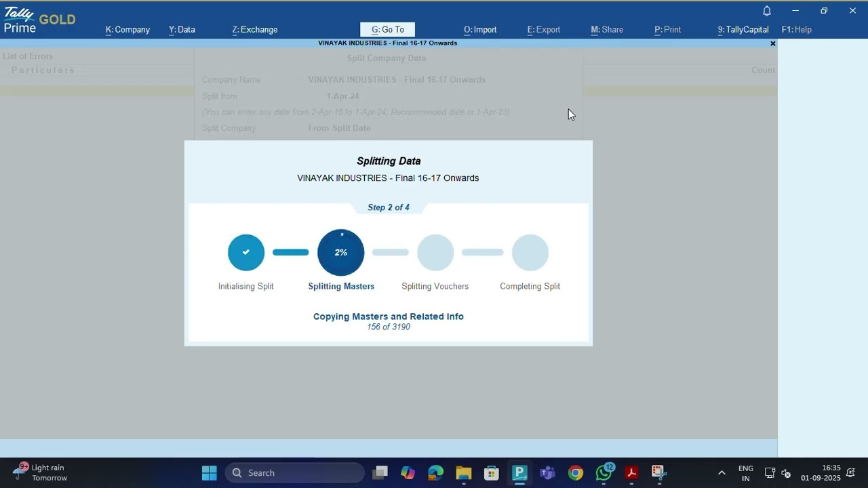Image resolution: width=868 pixels, height=488 pixels.
Task: Click the ENG IN language indicator
Action: 746,473
